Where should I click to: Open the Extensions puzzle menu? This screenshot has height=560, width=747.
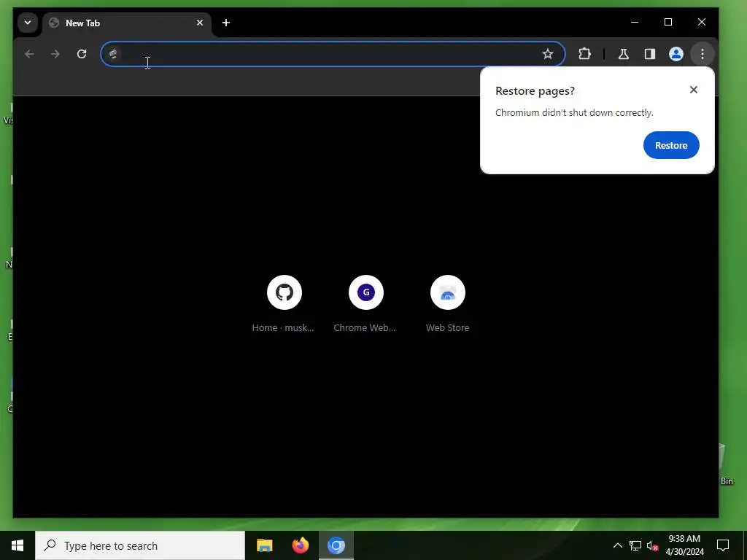[584, 54]
